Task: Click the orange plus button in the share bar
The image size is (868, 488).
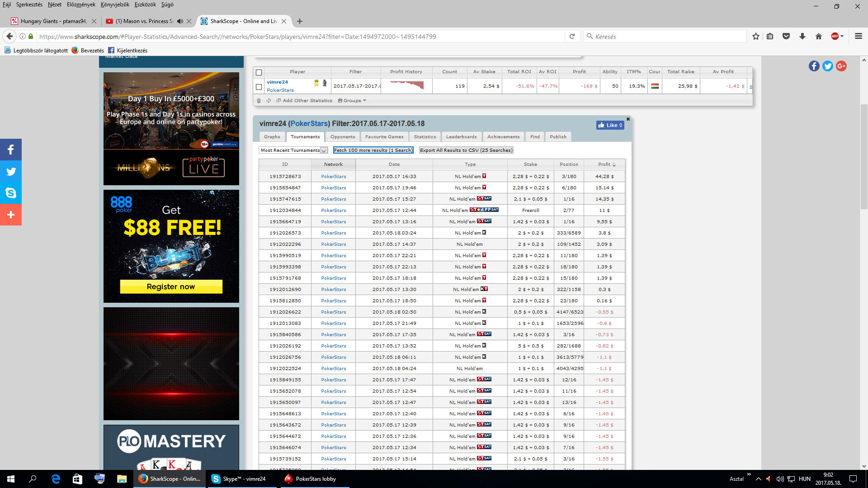Action: (x=11, y=215)
